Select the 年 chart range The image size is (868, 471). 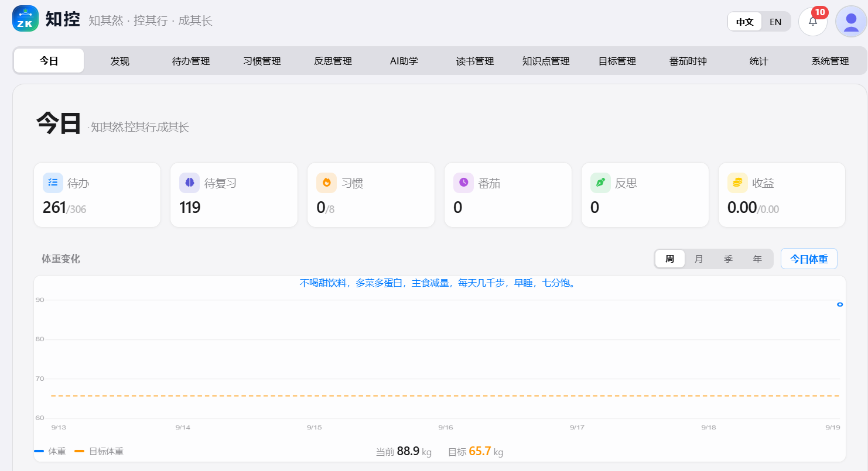(758, 259)
